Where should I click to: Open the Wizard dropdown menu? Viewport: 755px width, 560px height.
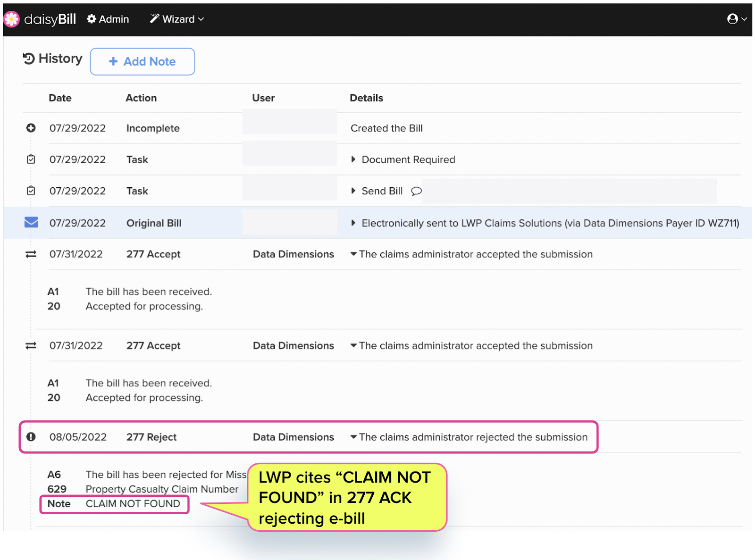tap(177, 19)
